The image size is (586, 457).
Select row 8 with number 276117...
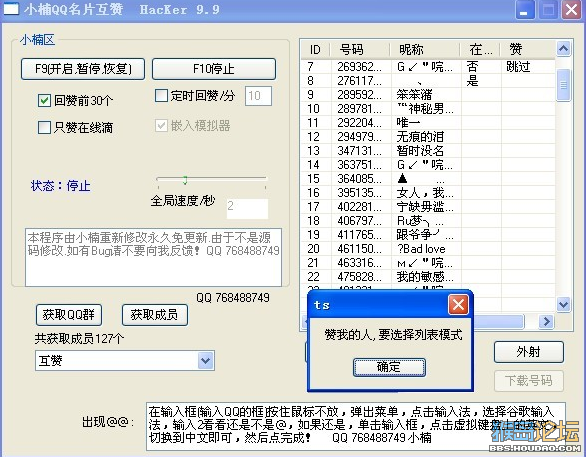[x=428, y=81]
